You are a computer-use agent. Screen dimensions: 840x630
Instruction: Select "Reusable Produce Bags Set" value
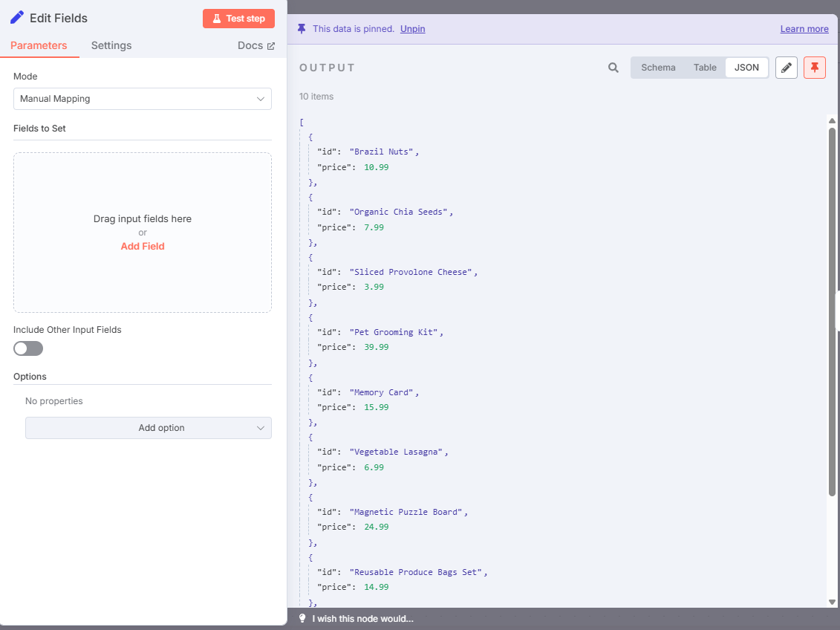click(x=416, y=572)
